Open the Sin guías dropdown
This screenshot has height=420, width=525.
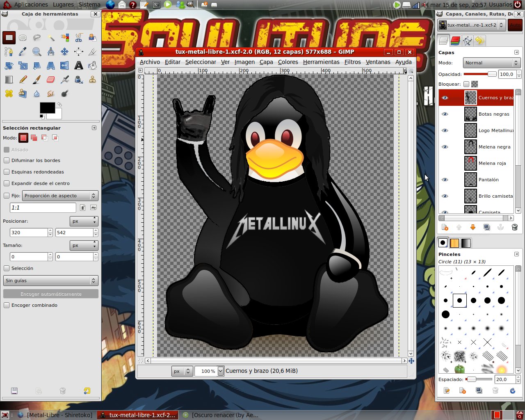pos(51,281)
